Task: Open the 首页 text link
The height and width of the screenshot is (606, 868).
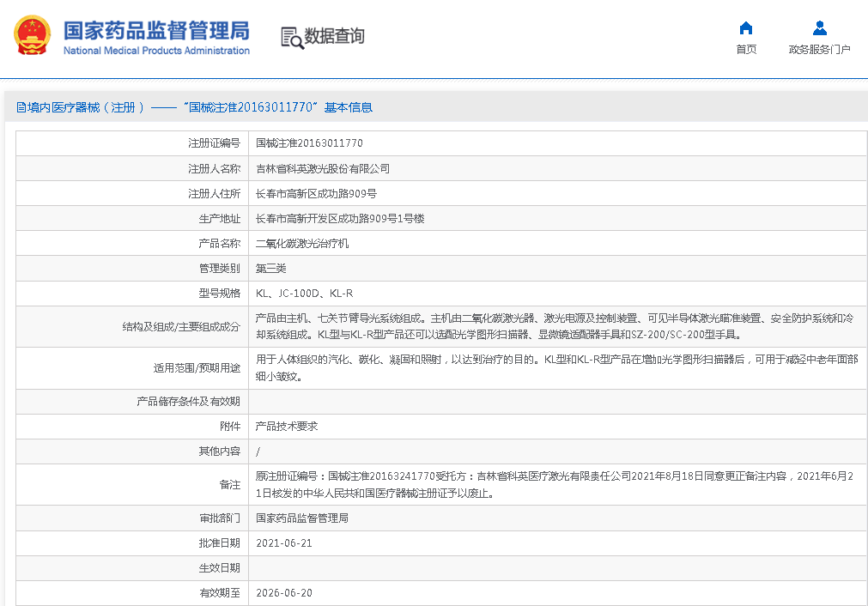Action: tap(746, 50)
